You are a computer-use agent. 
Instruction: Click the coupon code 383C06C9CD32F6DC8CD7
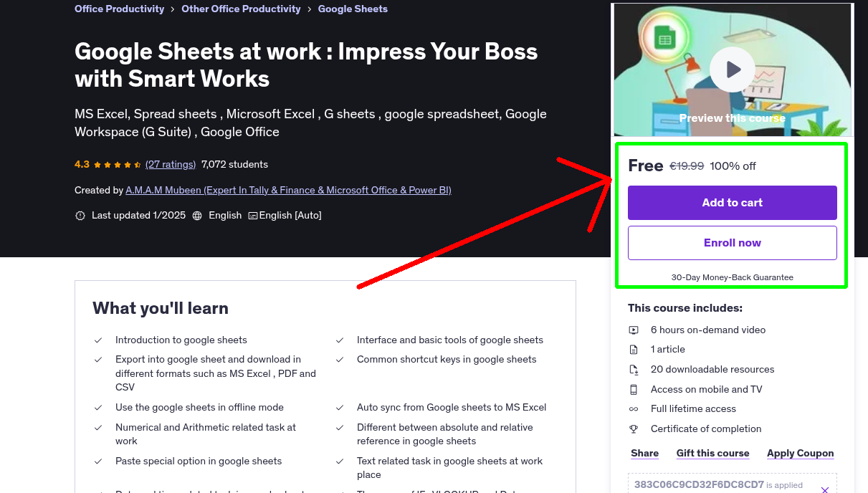(699, 484)
